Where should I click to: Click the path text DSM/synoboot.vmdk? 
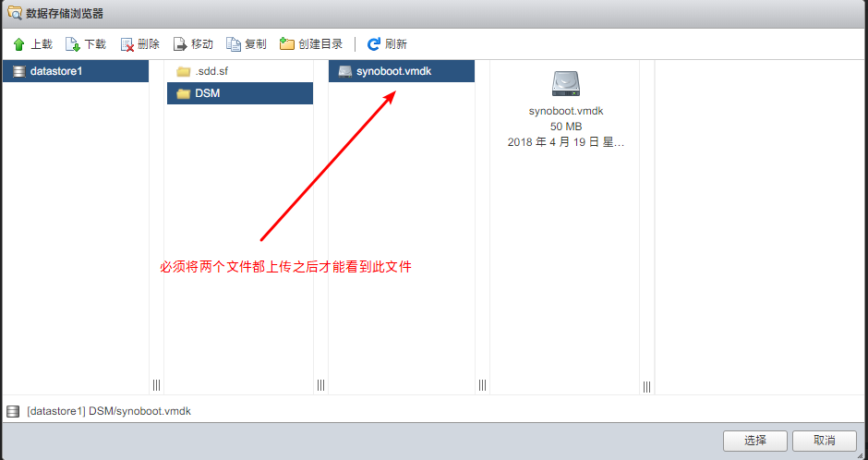pos(140,411)
